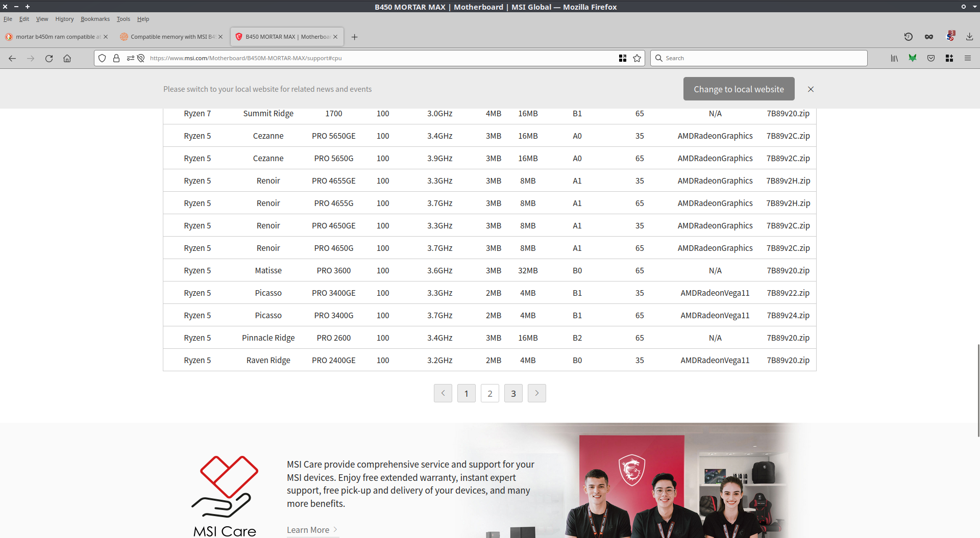Click the Pocket save icon
Screen dimensions: 980x538
coord(931,59)
